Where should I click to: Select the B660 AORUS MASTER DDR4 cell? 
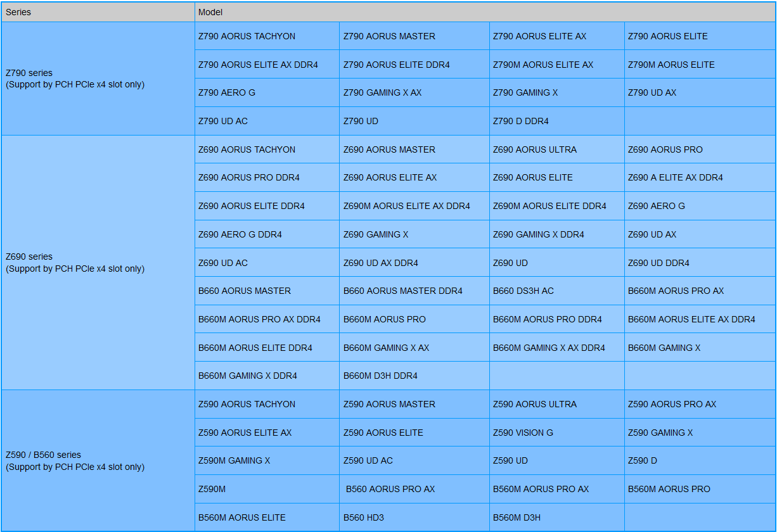pos(414,291)
